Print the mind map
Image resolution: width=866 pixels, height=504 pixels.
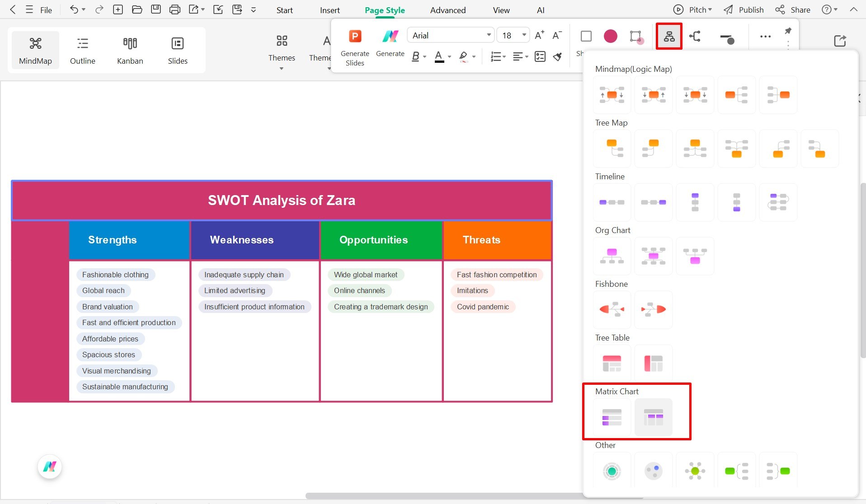(x=175, y=9)
